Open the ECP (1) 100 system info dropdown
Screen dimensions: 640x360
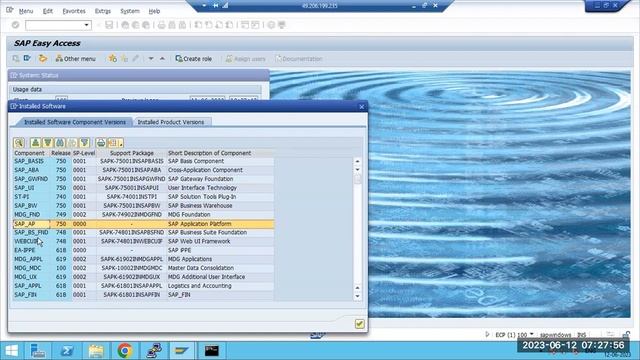point(531,334)
